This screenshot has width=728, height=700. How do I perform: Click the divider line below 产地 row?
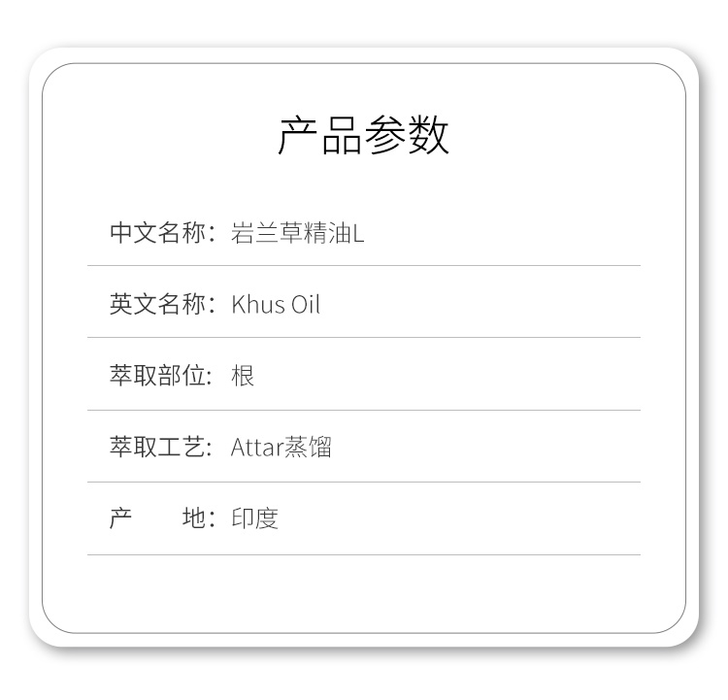[364, 554]
